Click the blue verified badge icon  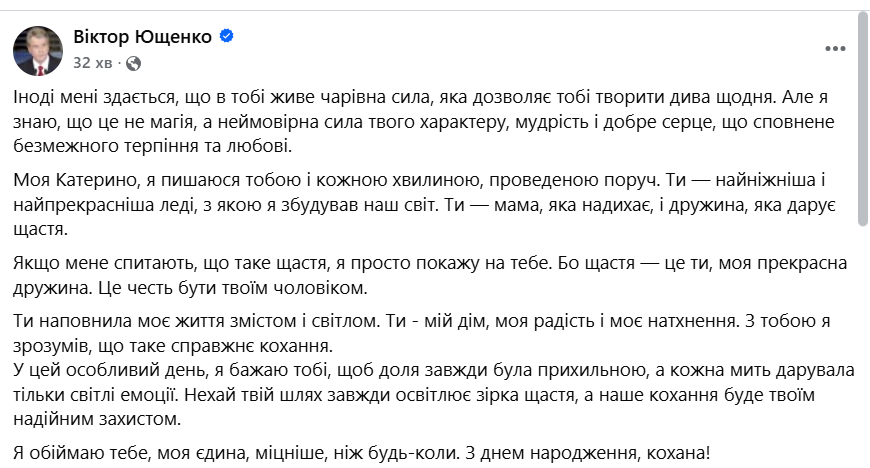[x=227, y=37]
